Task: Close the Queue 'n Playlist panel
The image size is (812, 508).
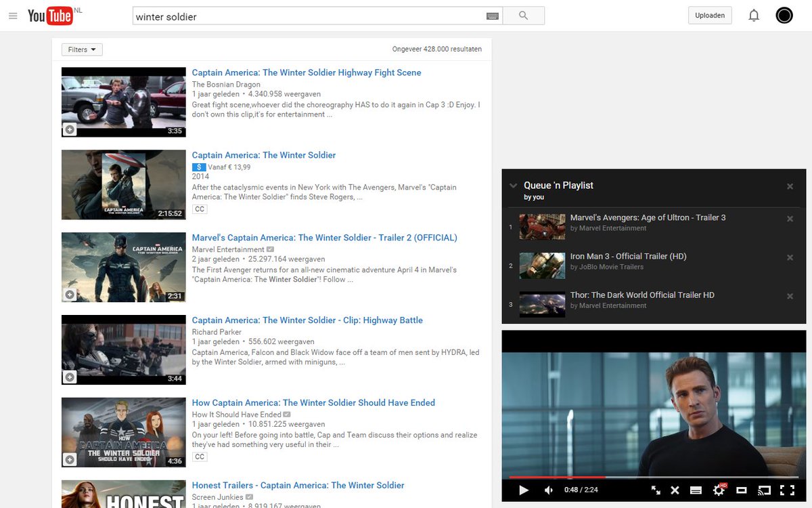Action: tap(790, 186)
